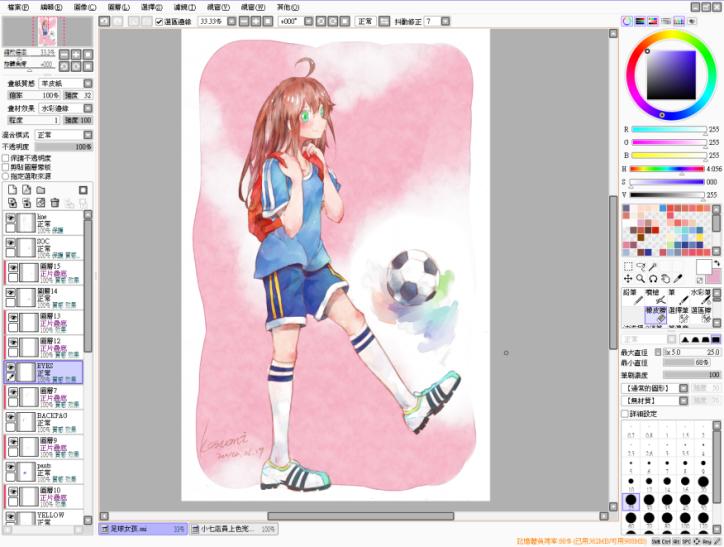Open paper texture (畫紙質感) dropdown

pyautogui.click(x=88, y=83)
